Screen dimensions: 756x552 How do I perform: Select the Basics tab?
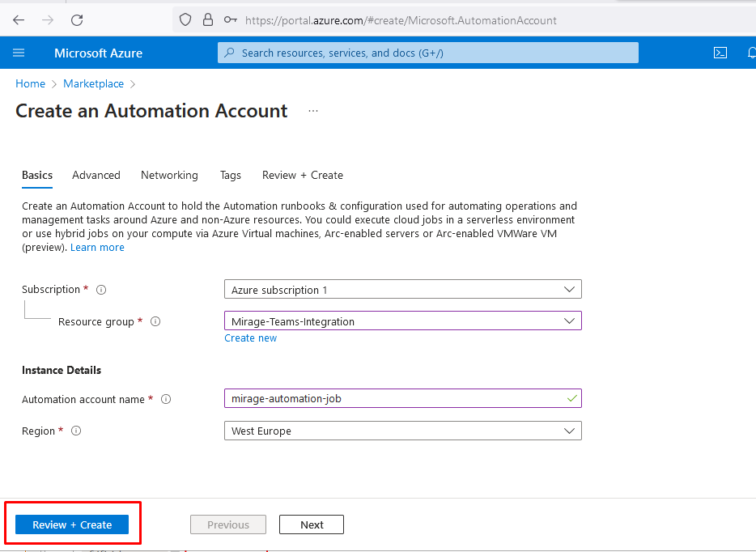pos(37,175)
